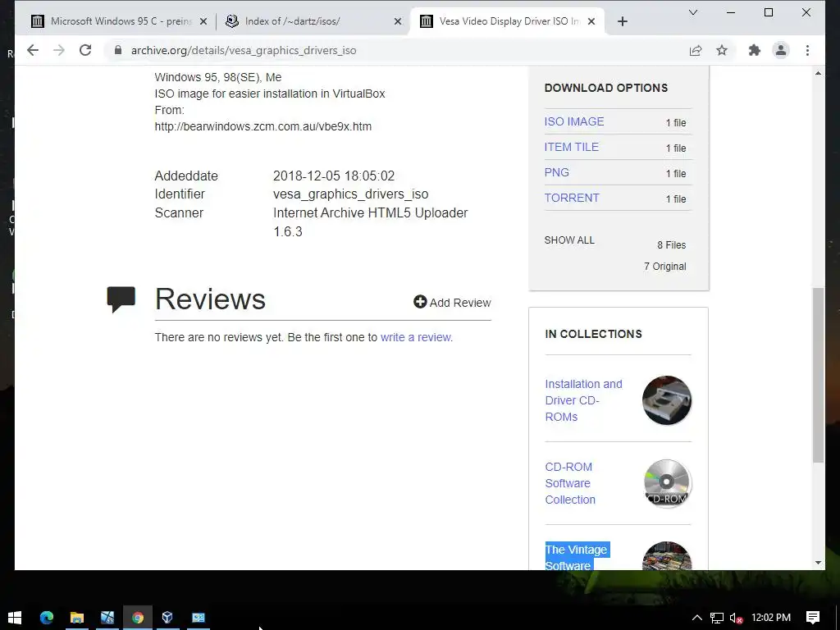Open the network status tray icon
The height and width of the screenshot is (630, 840).
[717, 618]
